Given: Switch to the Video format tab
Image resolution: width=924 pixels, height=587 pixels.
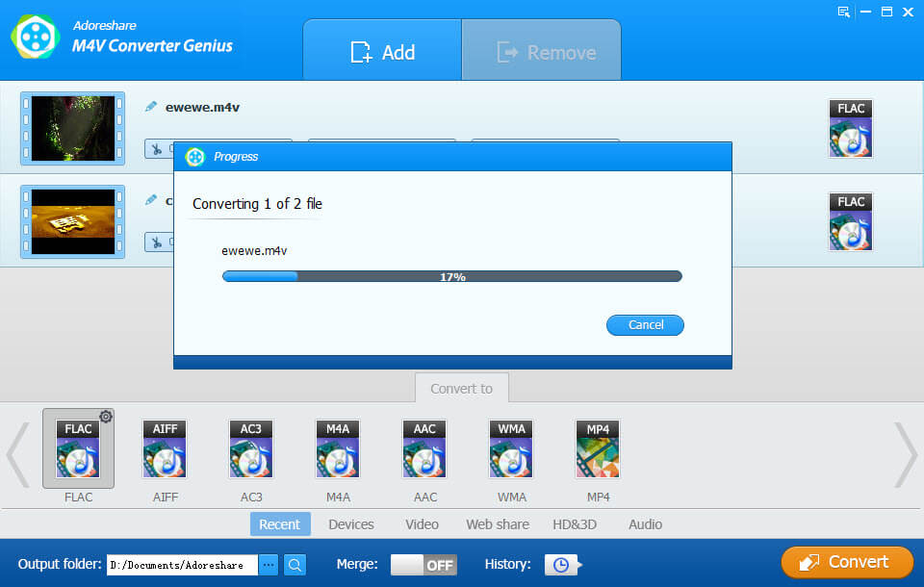Looking at the screenshot, I should (422, 523).
